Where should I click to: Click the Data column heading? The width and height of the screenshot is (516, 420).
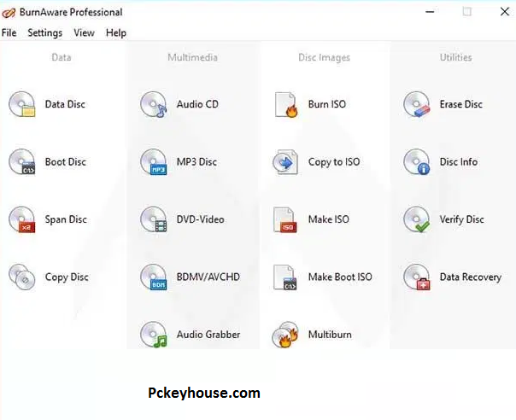coord(62,57)
